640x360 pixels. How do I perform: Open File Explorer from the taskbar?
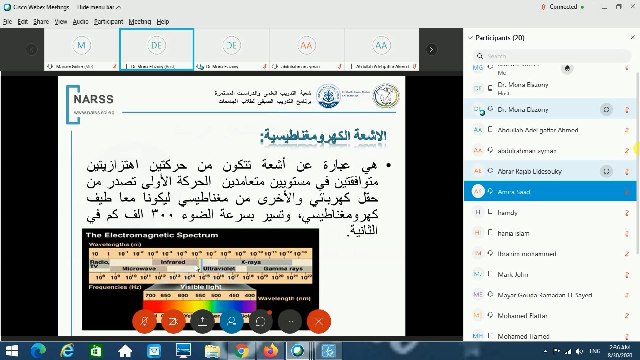(x=212, y=351)
